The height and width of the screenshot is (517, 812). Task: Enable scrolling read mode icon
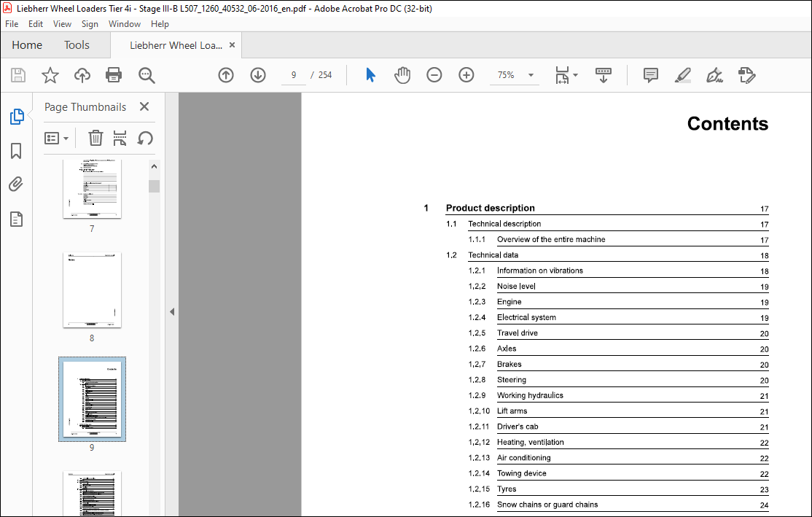pyautogui.click(x=604, y=75)
